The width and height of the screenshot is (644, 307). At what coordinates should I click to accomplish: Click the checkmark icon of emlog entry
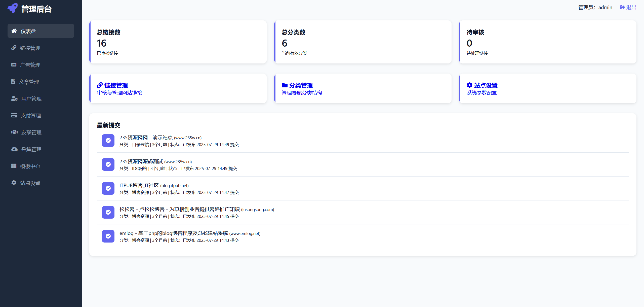point(108,236)
